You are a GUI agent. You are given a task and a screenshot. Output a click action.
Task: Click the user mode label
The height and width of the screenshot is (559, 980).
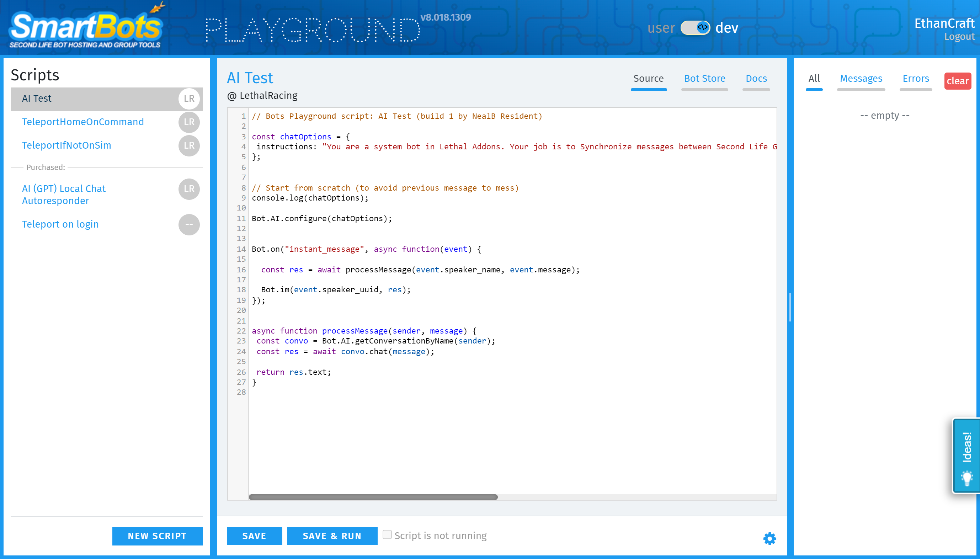click(x=661, y=28)
